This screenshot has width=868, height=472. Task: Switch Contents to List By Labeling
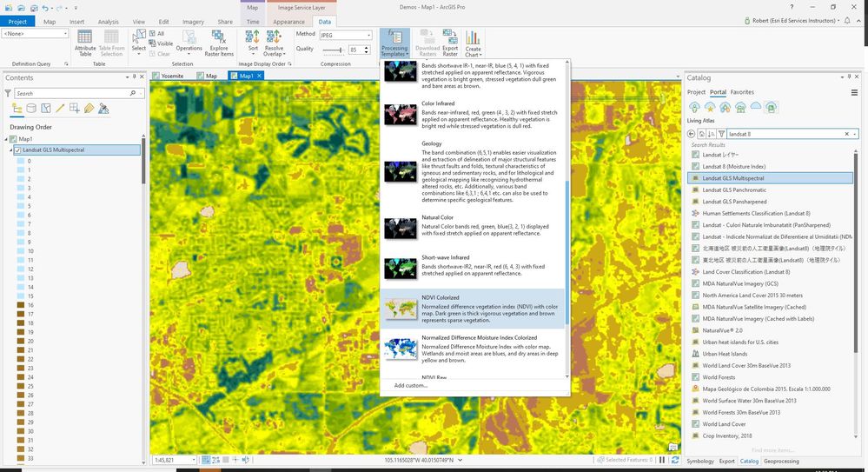[x=89, y=109]
